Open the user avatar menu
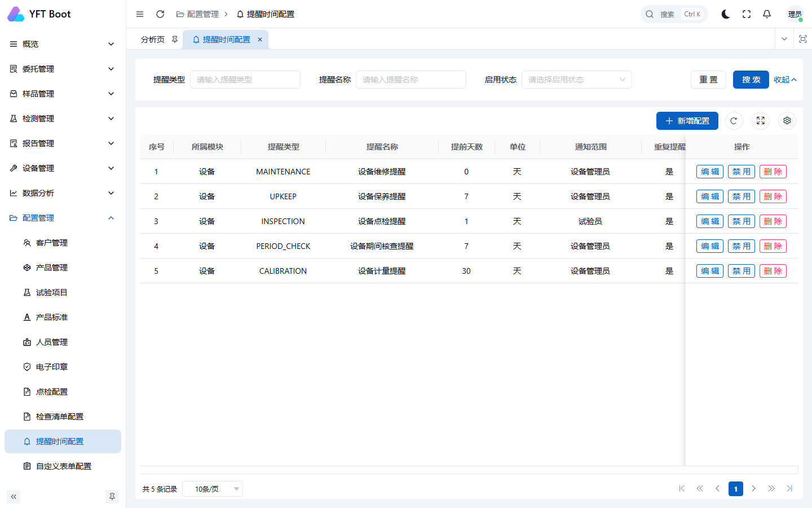This screenshot has height=508, width=812. tap(795, 14)
